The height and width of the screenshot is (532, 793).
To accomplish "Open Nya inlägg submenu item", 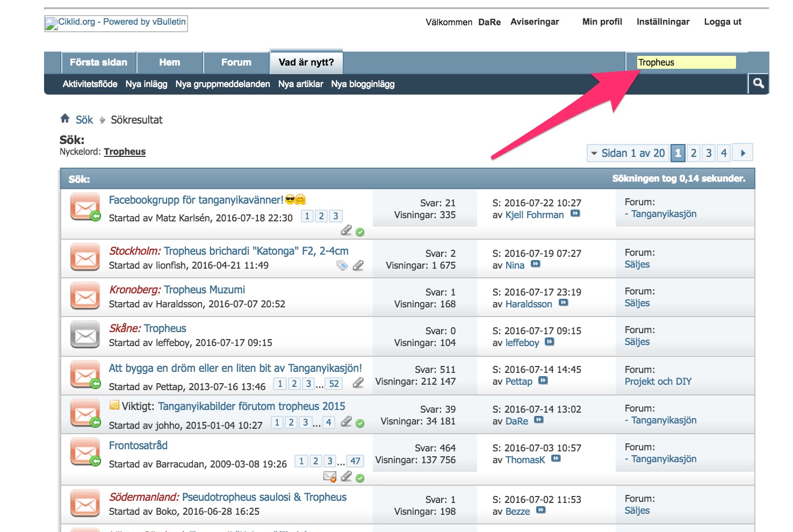I will 146,84.
